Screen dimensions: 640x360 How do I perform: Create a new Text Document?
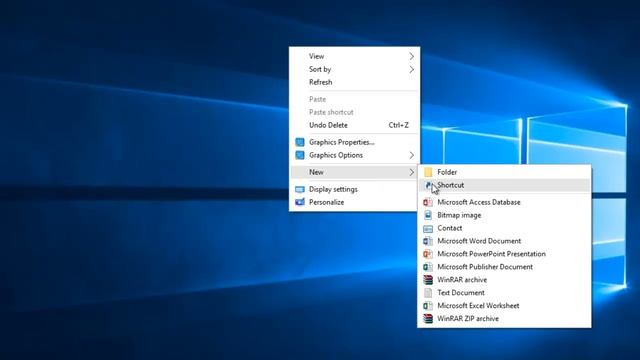coord(504,293)
